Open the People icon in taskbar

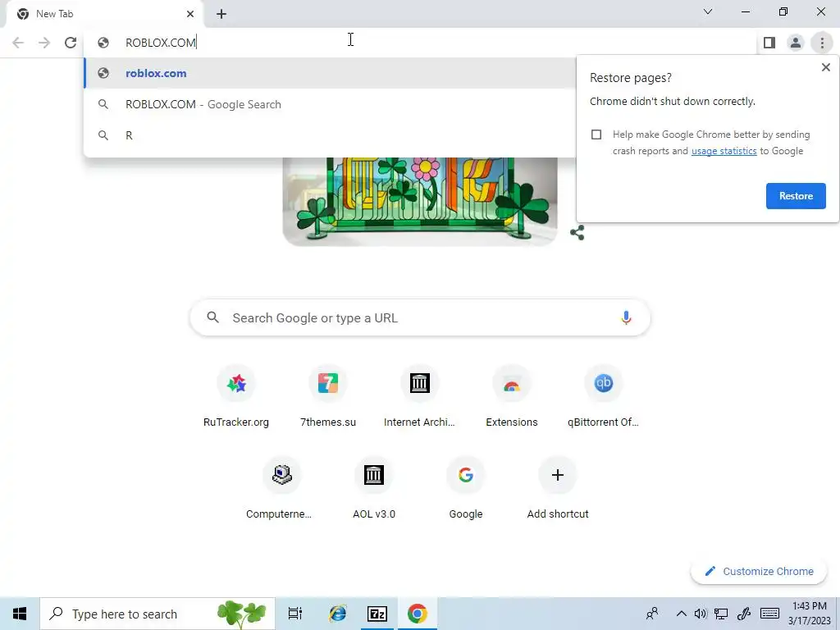tap(652, 614)
